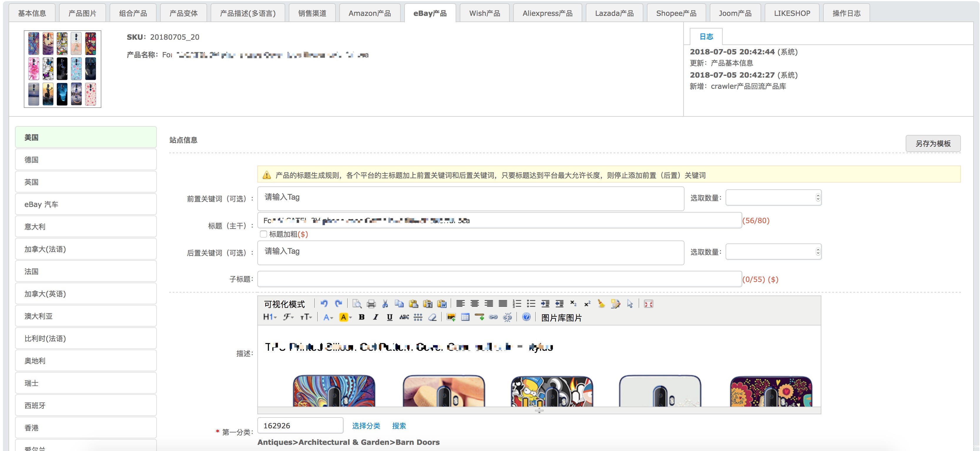This screenshot has width=980, height=451.
Task: Click the fullscreen toggle icon in editor
Action: click(x=648, y=304)
